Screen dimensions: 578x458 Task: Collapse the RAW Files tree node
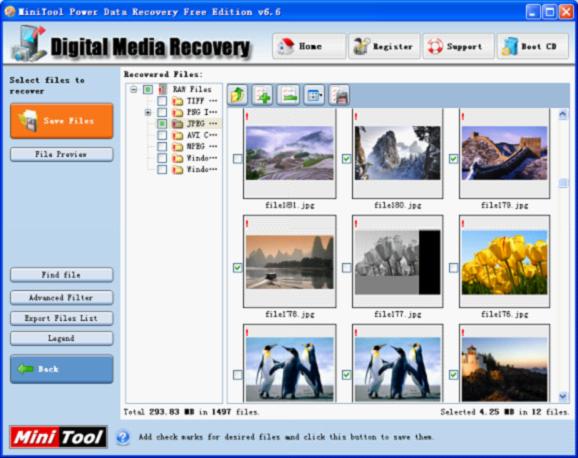[x=134, y=90]
